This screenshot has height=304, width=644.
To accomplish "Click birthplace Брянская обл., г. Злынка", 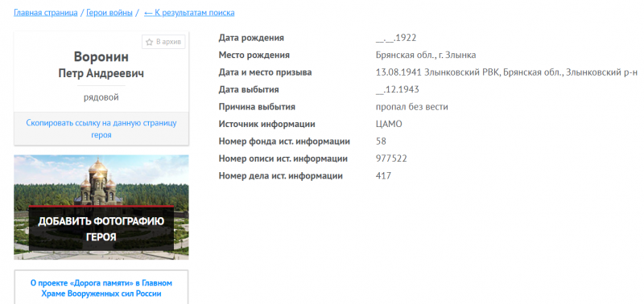I will tap(426, 55).
